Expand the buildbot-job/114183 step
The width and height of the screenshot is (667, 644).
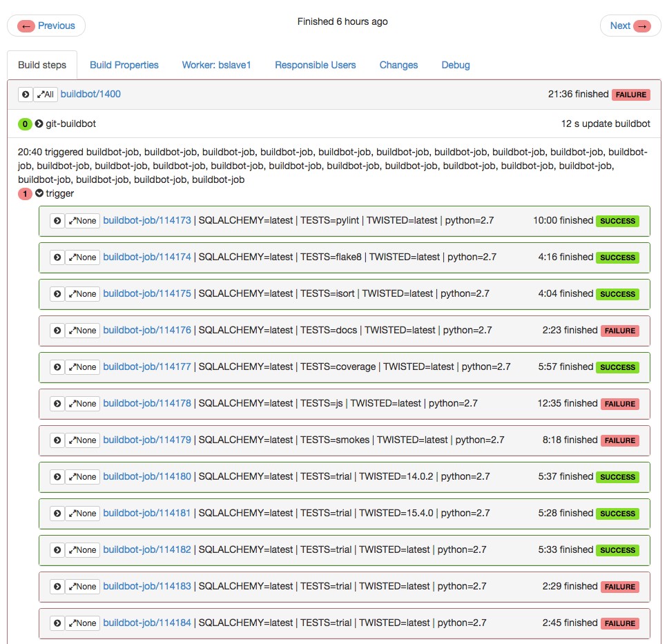(57, 586)
